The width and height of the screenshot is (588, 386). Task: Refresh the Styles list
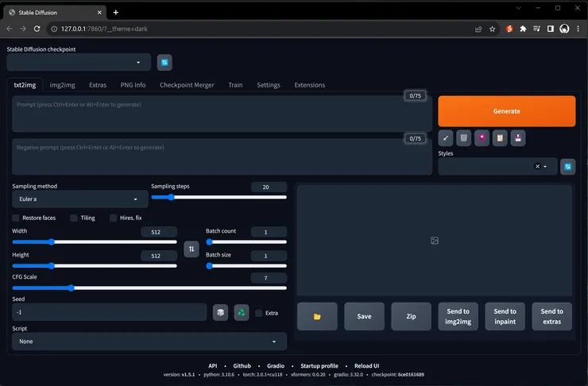(x=568, y=166)
